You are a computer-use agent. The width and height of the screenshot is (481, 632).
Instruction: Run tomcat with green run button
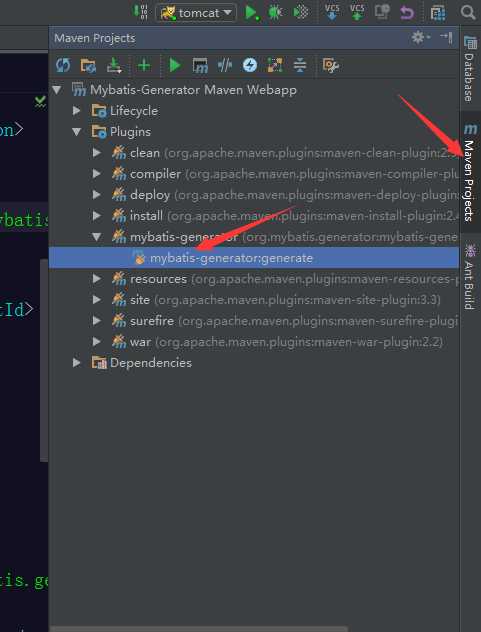[x=252, y=12]
